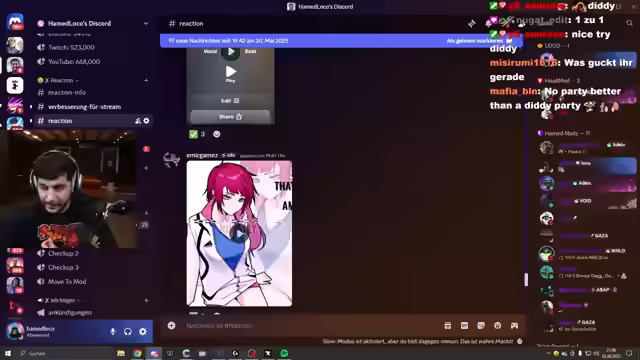Invite people to the reaction channel
The image size is (640, 360).
[x=138, y=121]
